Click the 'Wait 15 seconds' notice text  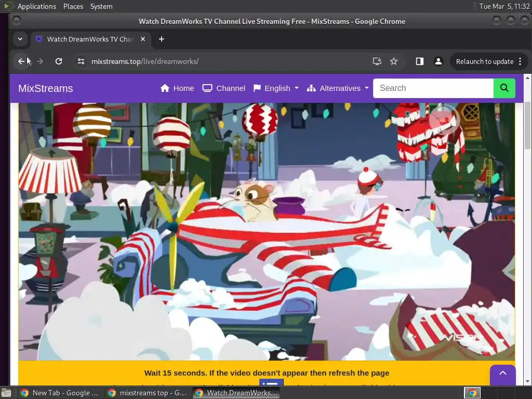click(267, 373)
